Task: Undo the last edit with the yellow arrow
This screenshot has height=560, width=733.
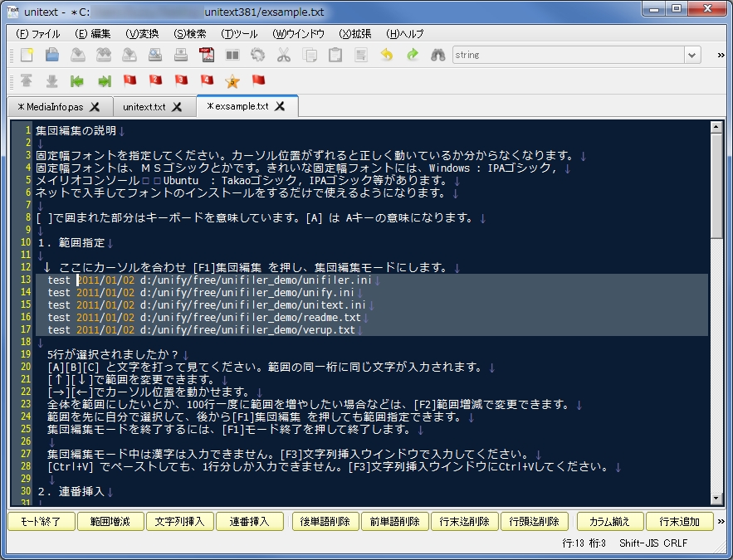Action: tap(385, 55)
